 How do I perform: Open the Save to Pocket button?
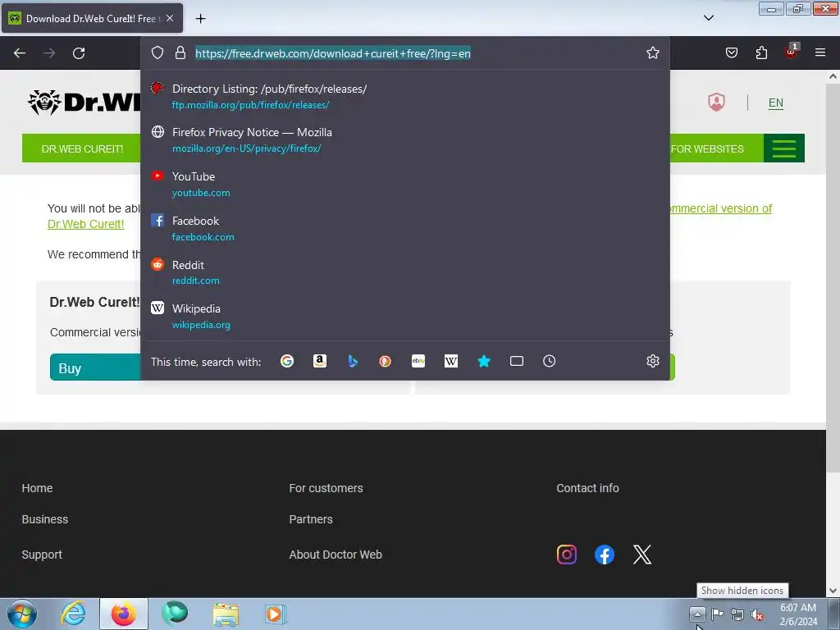(731, 52)
